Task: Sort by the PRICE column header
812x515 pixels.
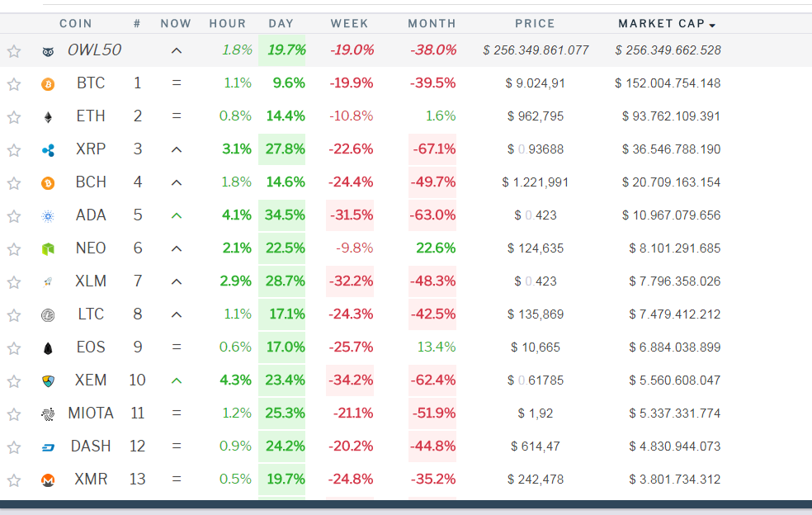Action: [x=535, y=24]
